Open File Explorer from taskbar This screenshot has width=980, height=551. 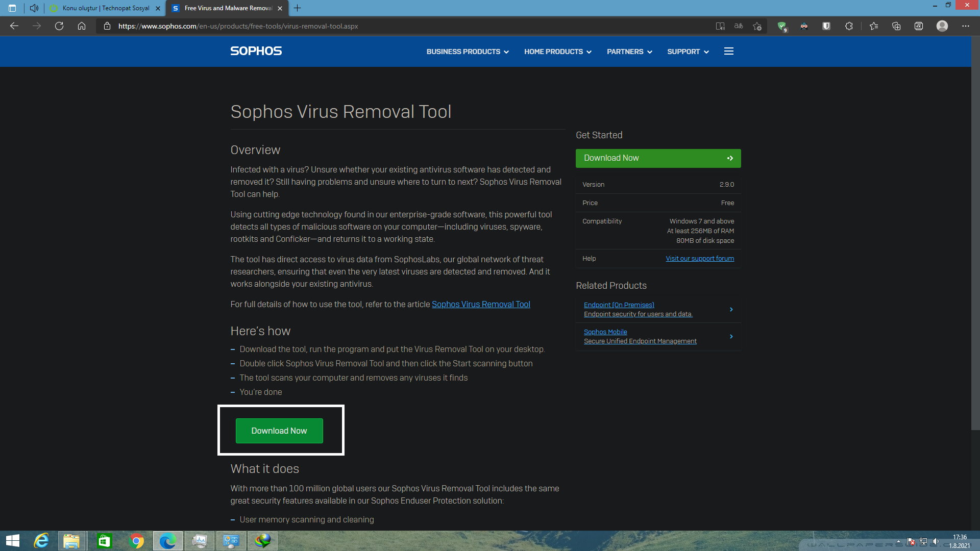pyautogui.click(x=72, y=541)
